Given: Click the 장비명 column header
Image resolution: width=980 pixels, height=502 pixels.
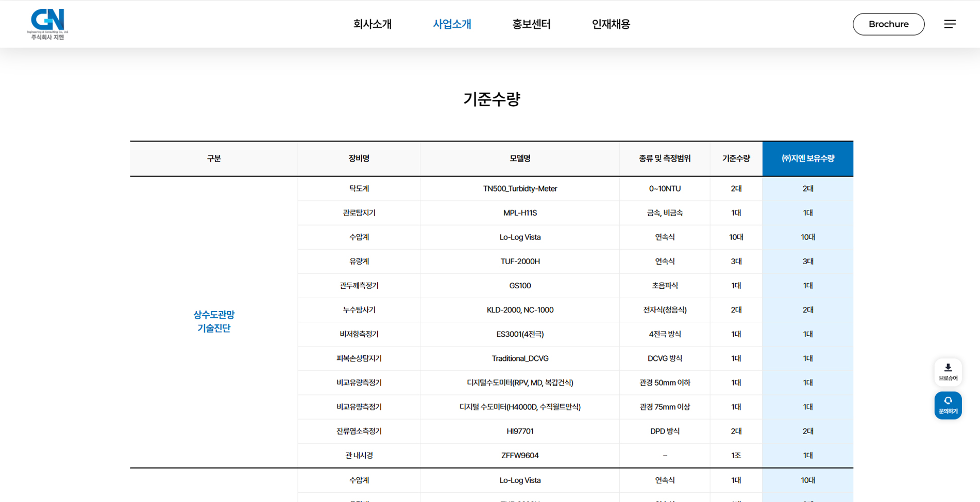Looking at the screenshot, I should [x=359, y=159].
